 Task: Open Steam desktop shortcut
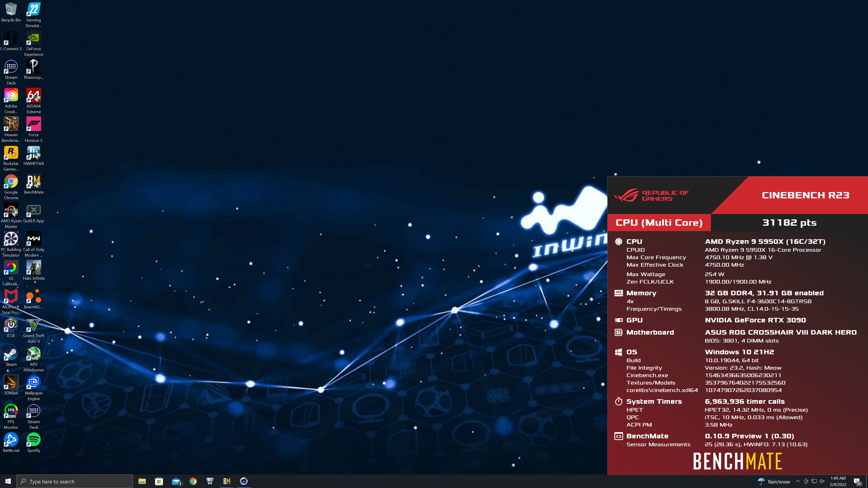[11, 356]
